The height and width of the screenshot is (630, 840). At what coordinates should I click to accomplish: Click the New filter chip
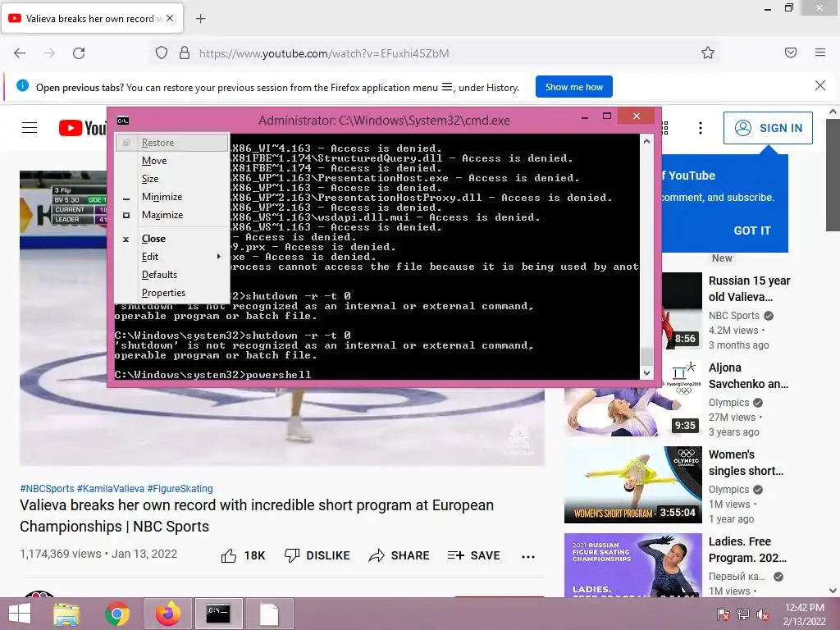coord(722,258)
